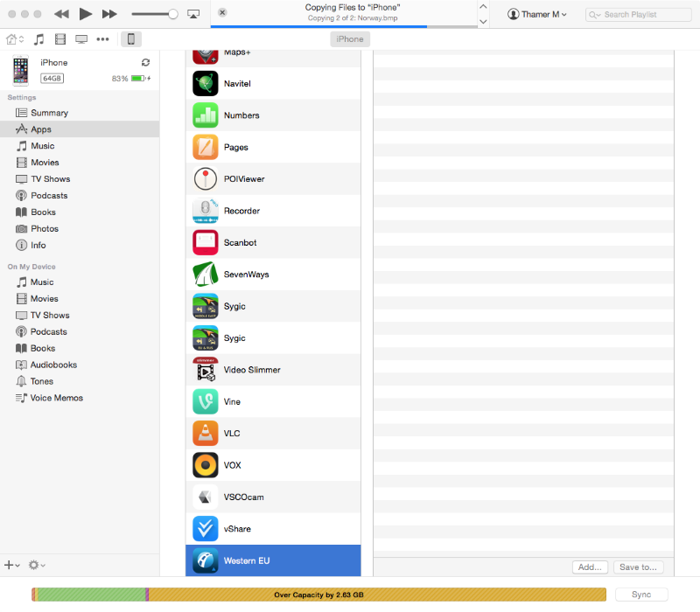Skip to previous track
This screenshot has width=700, height=612.
61,14
